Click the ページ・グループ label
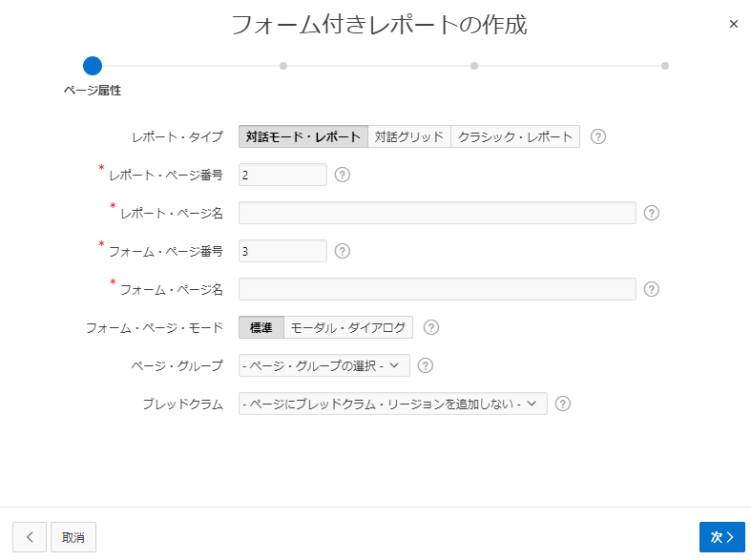The width and height of the screenshot is (751, 560). click(x=177, y=366)
